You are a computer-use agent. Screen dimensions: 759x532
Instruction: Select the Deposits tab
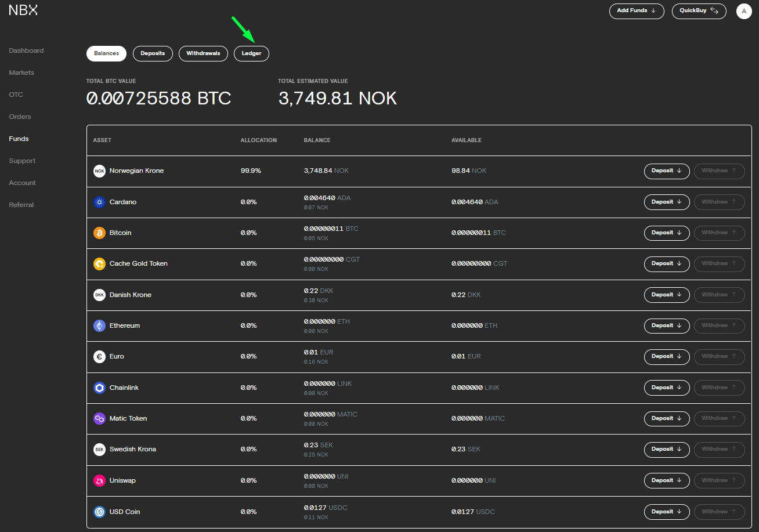tap(153, 53)
